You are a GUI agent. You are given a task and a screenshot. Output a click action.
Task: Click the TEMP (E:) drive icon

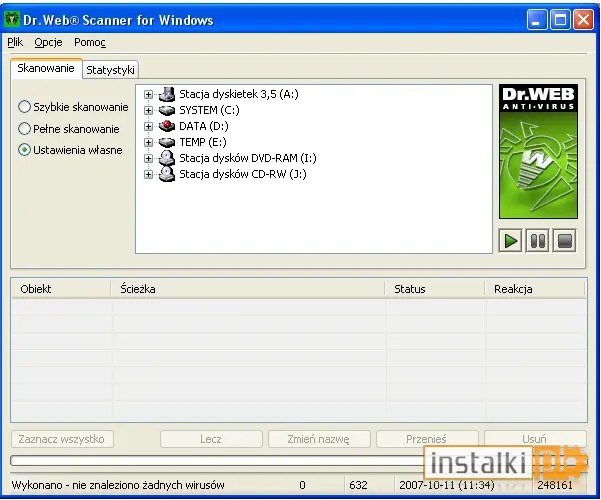[167, 142]
